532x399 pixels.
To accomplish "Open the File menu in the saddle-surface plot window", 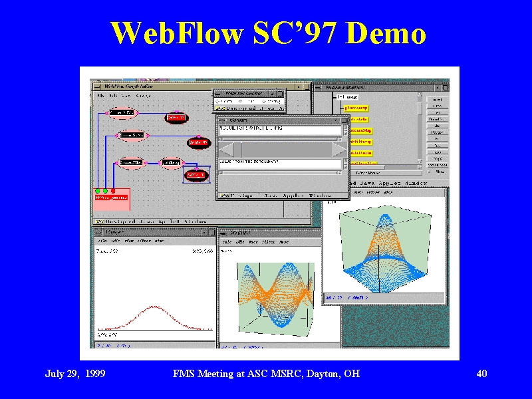I will (x=227, y=242).
